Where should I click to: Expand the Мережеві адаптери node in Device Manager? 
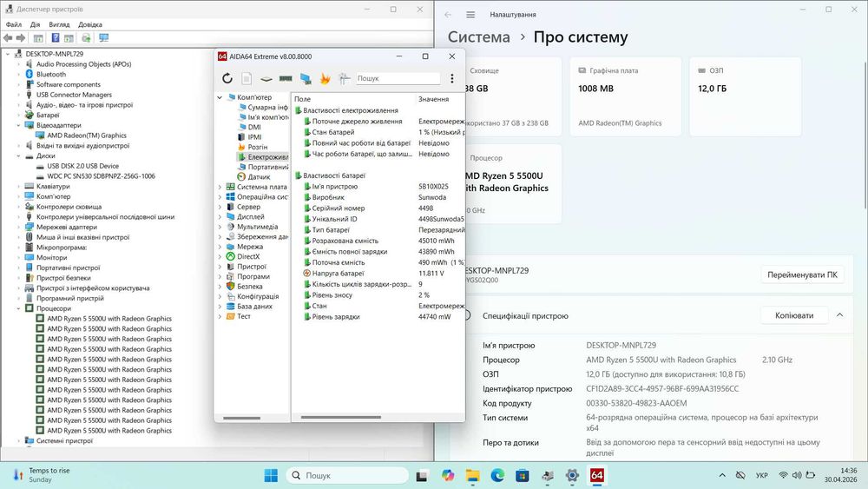click(18, 227)
